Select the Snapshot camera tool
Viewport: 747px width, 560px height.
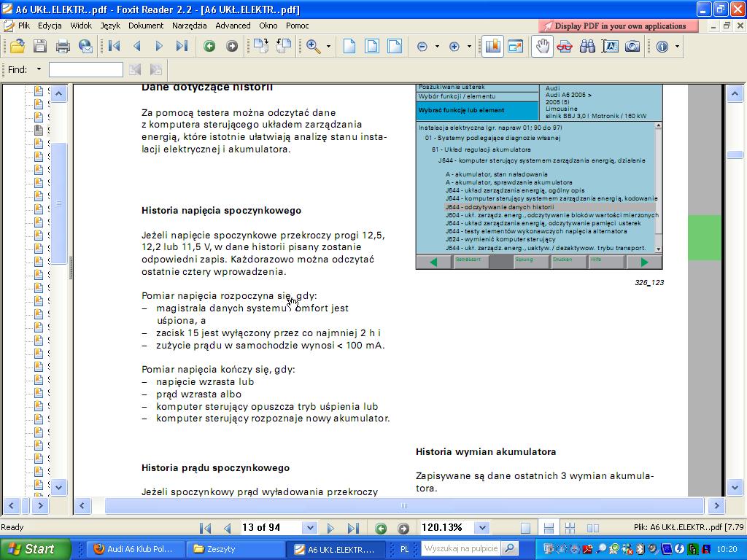[632, 46]
